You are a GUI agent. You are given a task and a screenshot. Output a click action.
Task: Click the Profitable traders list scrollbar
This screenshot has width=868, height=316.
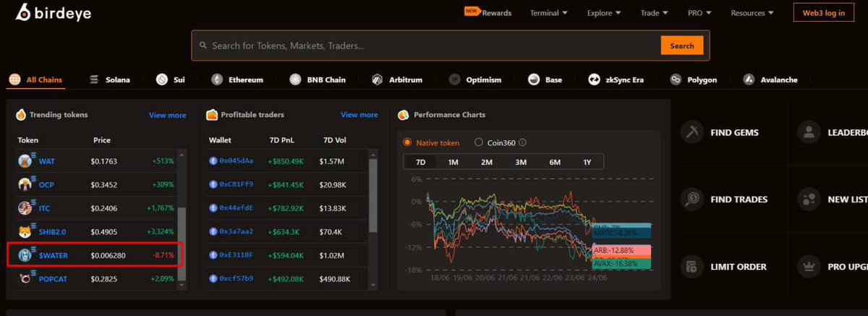[x=373, y=195]
